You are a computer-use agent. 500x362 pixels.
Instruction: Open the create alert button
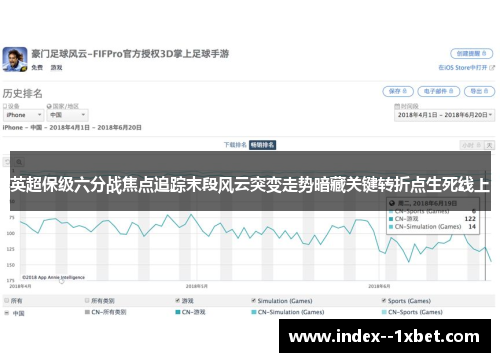tap(471, 53)
